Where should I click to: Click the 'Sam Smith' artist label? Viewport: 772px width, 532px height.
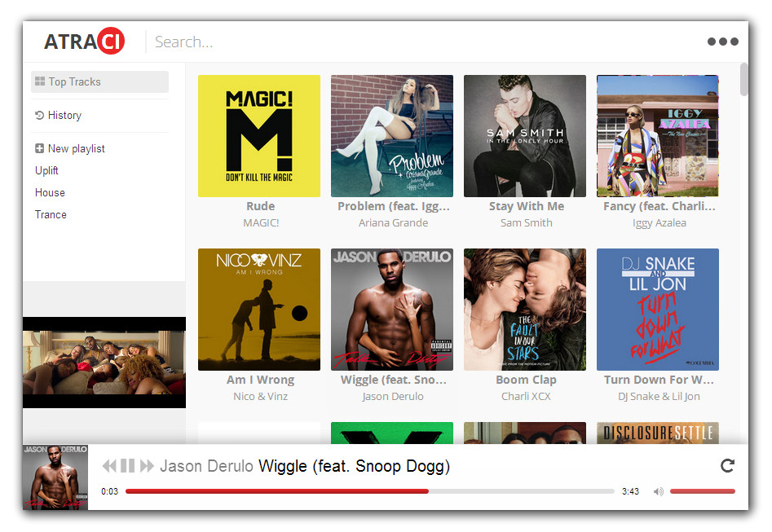pos(527,223)
